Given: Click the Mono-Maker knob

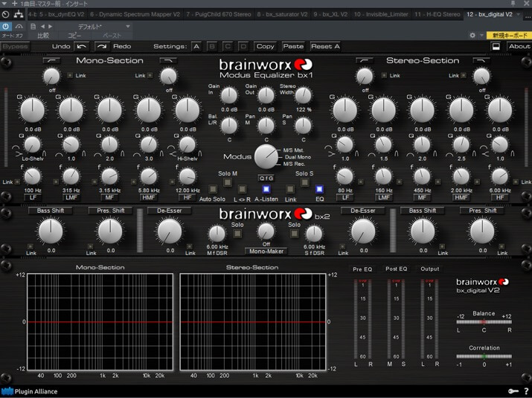Looking at the screenshot, I should pyautogui.click(x=266, y=231).
